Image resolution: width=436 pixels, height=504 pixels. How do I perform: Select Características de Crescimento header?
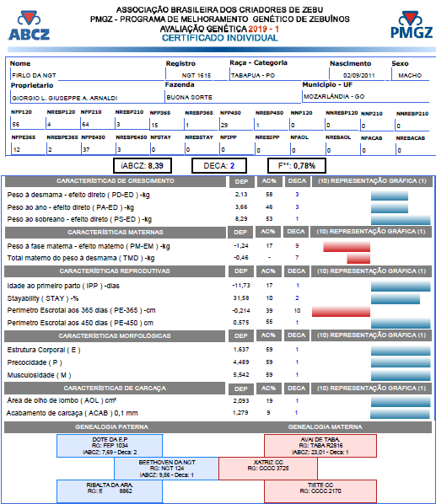pos(116,181)
